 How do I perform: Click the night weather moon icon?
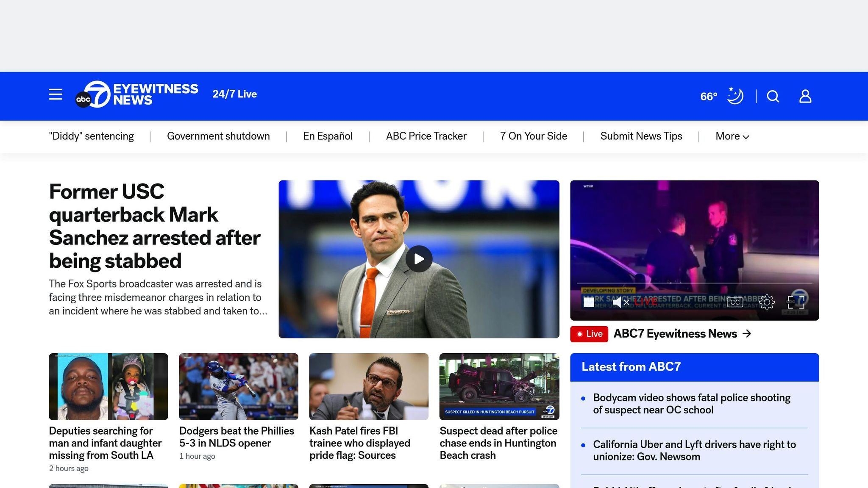click(735, 96)
